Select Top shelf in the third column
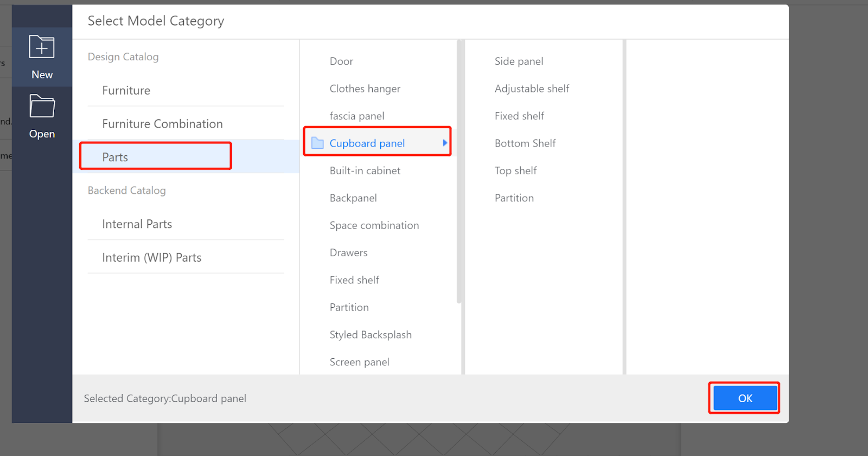 coord(515,170)
